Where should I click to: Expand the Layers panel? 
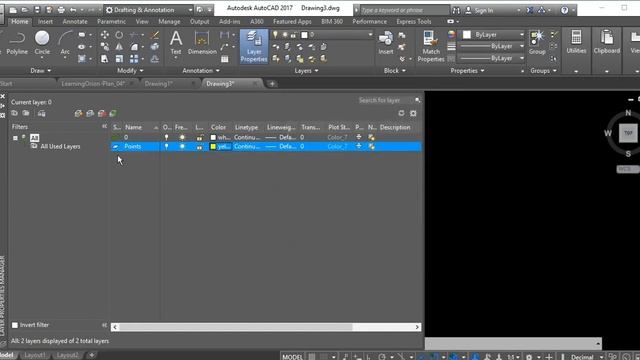[x=306, y=71]
